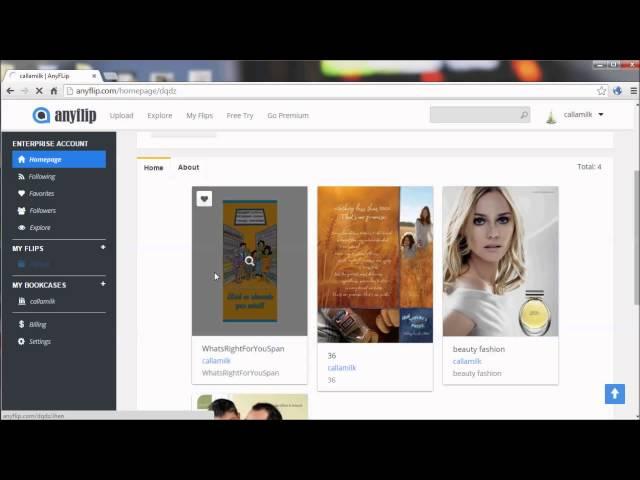
Task: Click the Total: 4 count text
Action: (589, 167)
